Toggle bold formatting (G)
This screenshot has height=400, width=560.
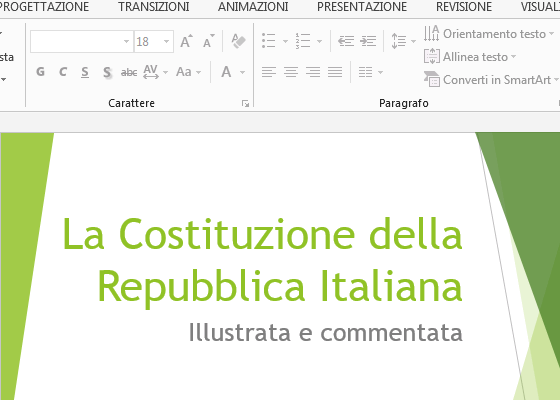pos(41,72)
